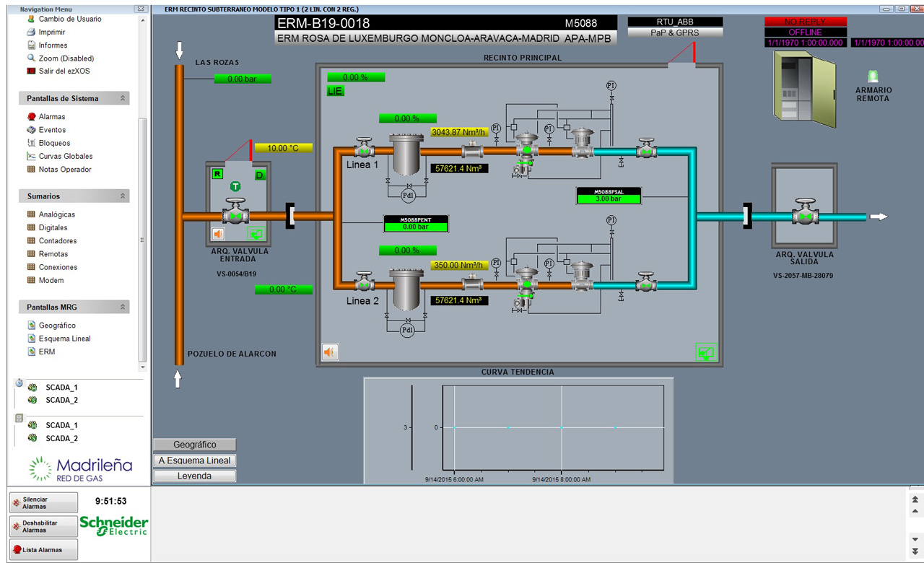
Task: Click the Leyenda button
Action: (x=194, y=476)
